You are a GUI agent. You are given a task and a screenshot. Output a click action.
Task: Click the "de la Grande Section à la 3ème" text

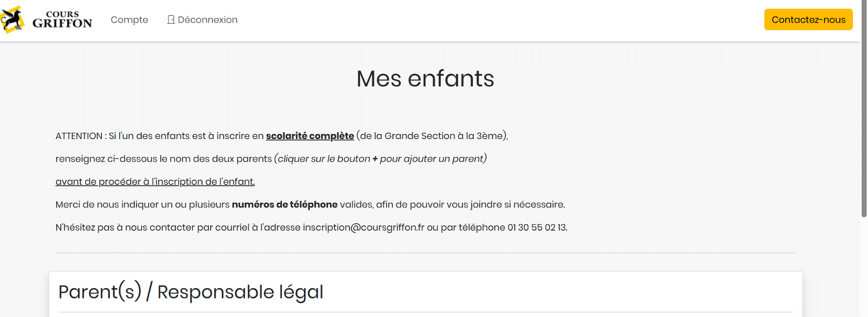point(432,136)
